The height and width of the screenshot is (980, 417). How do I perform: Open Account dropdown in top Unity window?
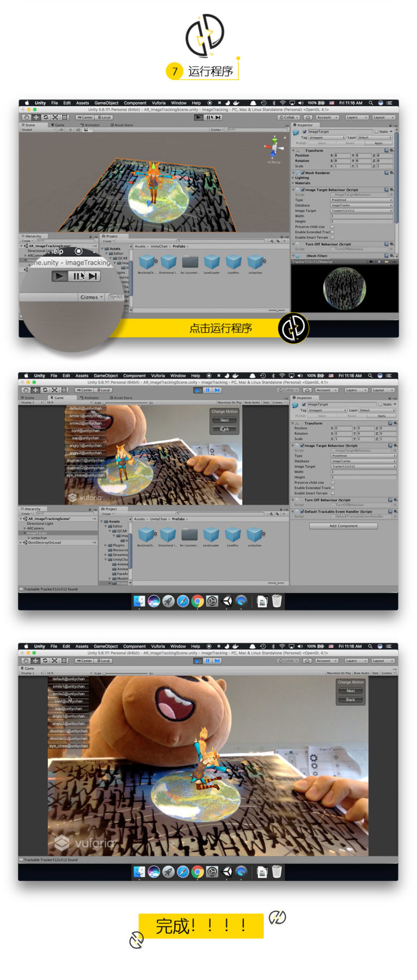(327, 117)
